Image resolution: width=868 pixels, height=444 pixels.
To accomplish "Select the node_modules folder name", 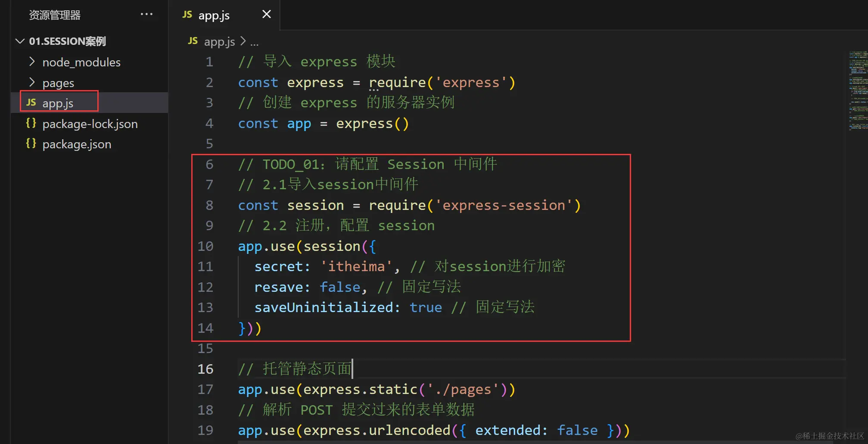I will (x=81, y=63).
